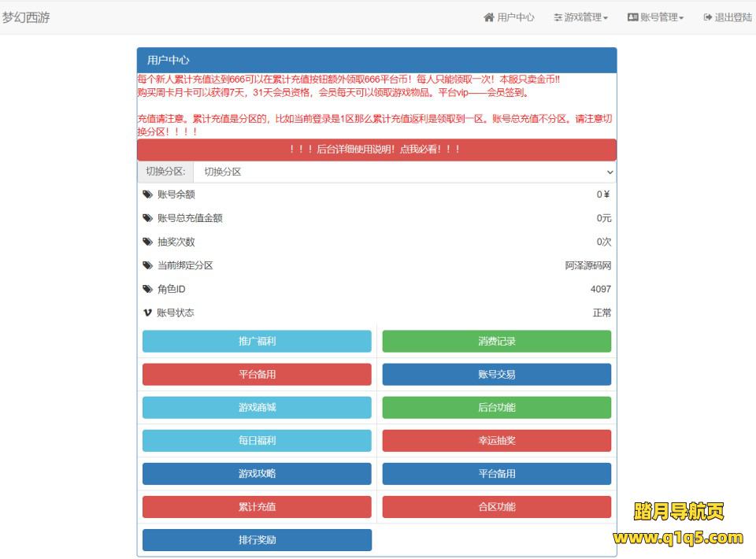Click the 梦幻西游 brand title
The image size is (756, 559).
point(26,17)
